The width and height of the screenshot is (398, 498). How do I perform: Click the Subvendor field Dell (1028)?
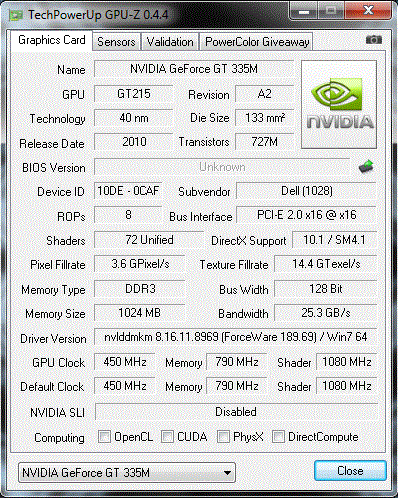[306, 191]
